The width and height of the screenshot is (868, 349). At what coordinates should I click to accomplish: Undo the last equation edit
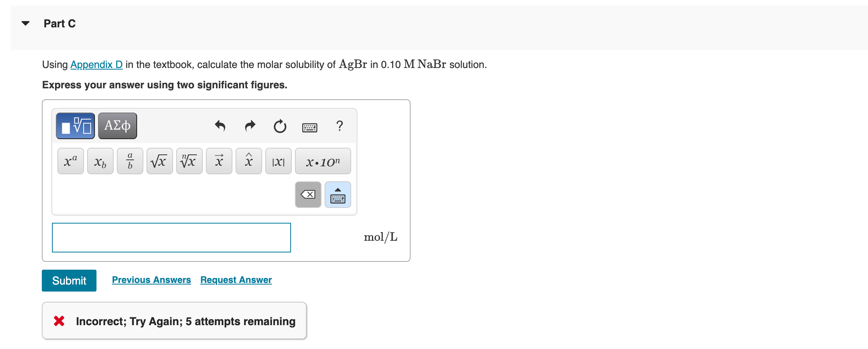click(x=220, y=126)
